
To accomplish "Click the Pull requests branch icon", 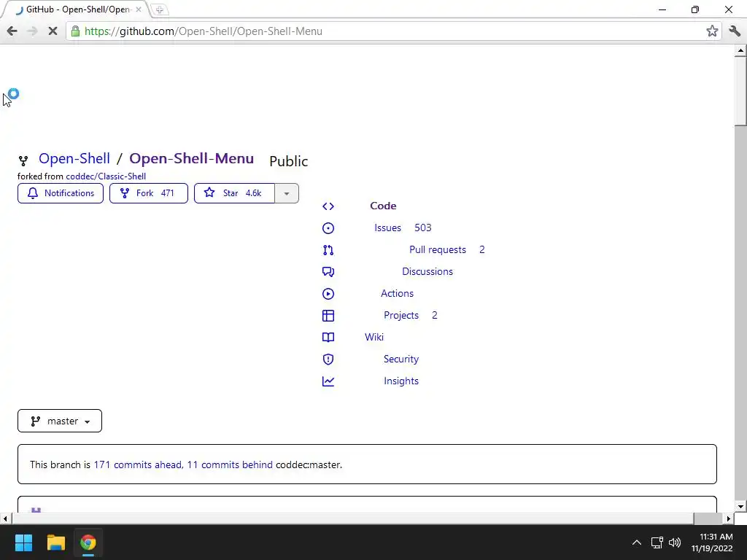I will tap(328, 250).
